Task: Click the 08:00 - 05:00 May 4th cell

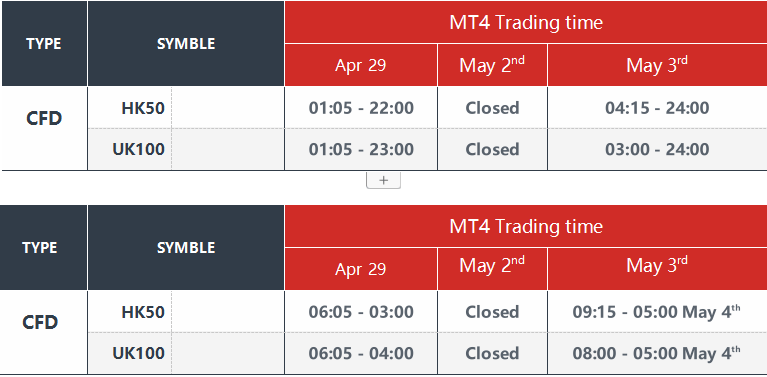Action: [x=657, y=353]
